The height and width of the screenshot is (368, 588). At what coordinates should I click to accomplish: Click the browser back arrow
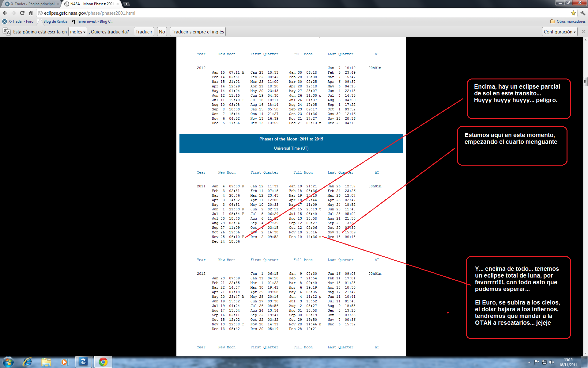click(5, 13)
